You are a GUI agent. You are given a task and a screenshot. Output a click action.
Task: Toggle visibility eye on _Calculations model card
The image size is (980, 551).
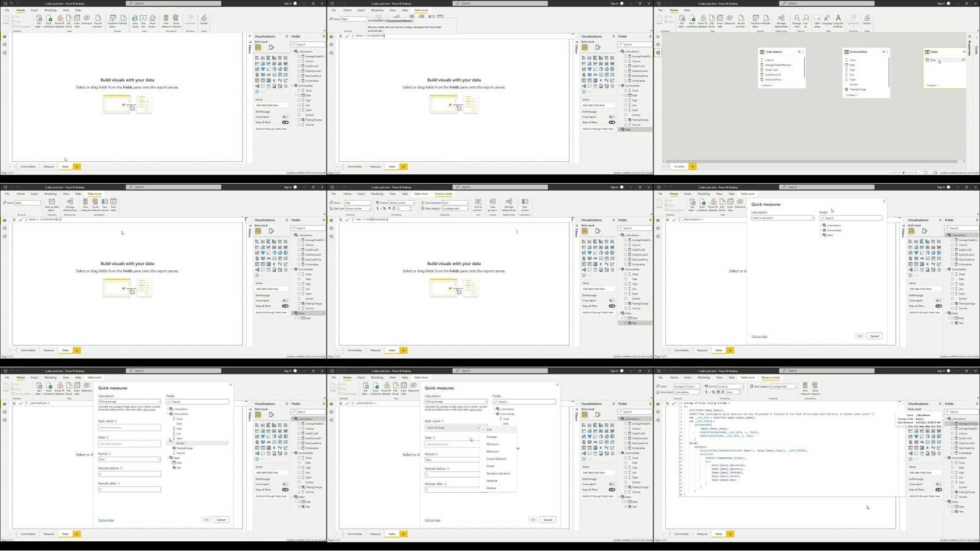[x=799, y=51]
